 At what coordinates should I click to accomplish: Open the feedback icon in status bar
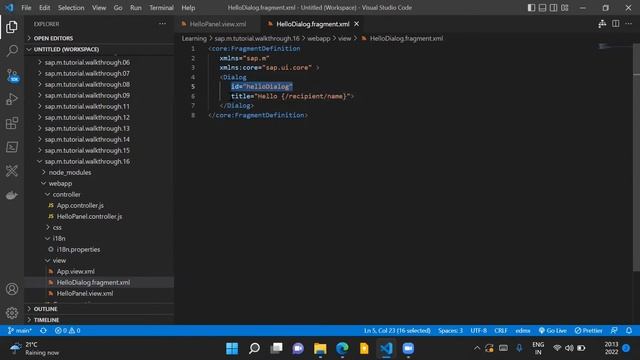614,331
